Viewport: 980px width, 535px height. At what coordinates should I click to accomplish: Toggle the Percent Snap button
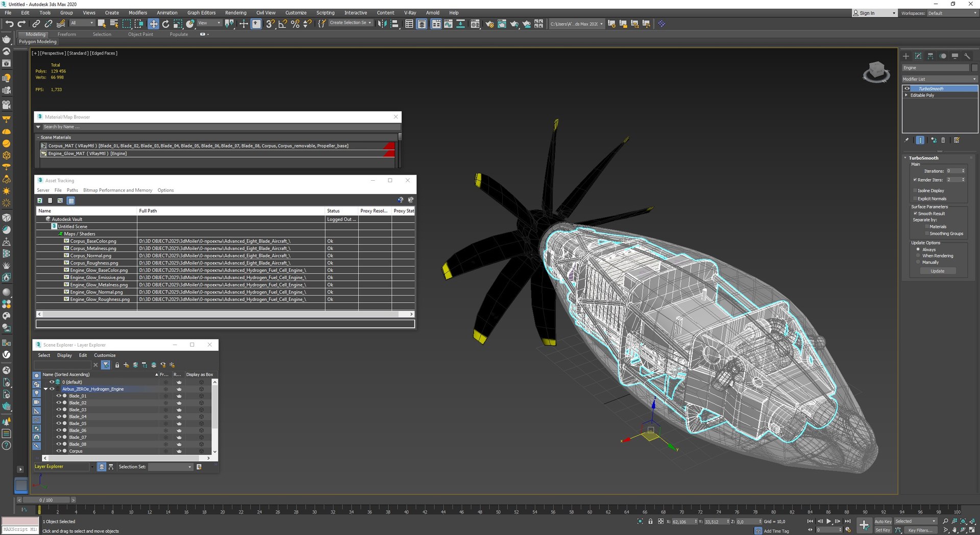pyautogui.click(x=295, y=23)
